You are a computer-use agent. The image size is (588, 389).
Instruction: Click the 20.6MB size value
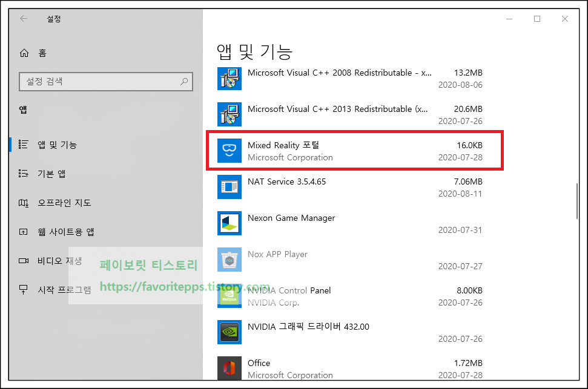click(x=468, y=109)
